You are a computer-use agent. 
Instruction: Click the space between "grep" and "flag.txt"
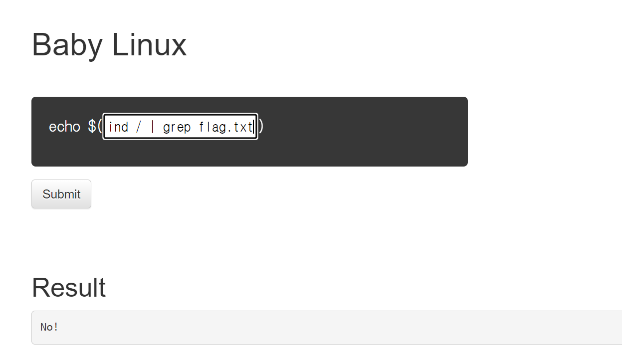coord(195,127)
